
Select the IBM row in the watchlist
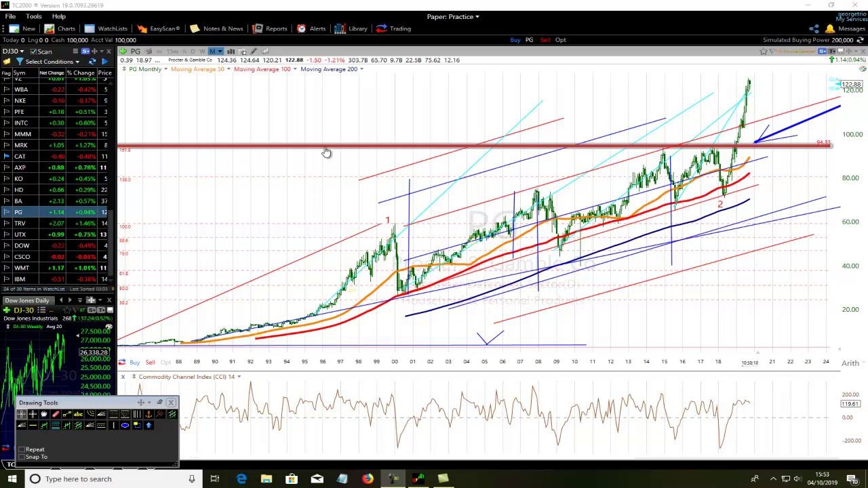tap(56, 279)
